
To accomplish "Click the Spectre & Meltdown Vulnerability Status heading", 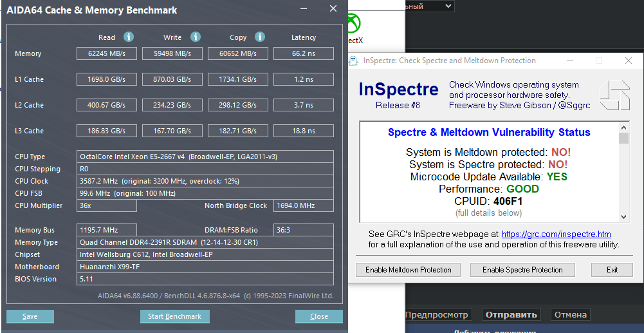I will 489,133.
